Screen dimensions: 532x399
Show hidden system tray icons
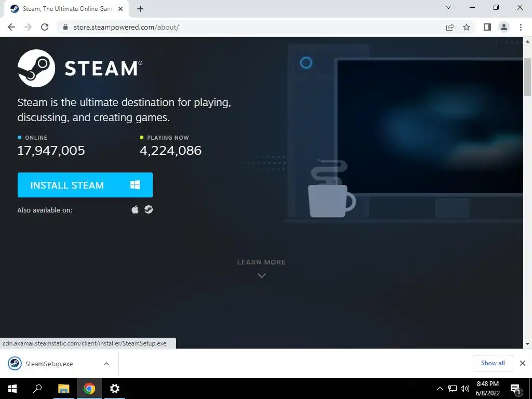(x=440, y=389)
